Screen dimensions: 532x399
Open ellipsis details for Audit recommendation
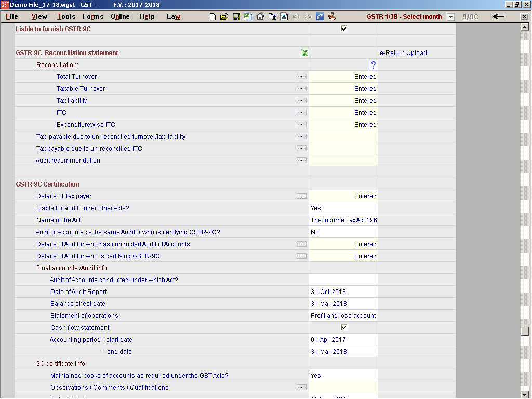301,161
